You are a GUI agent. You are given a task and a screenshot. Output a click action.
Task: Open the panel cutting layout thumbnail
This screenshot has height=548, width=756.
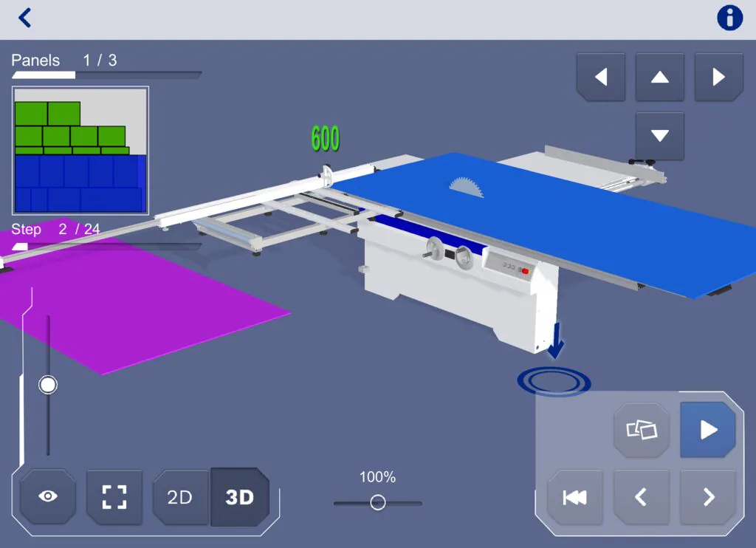click(x=80, y=151)
